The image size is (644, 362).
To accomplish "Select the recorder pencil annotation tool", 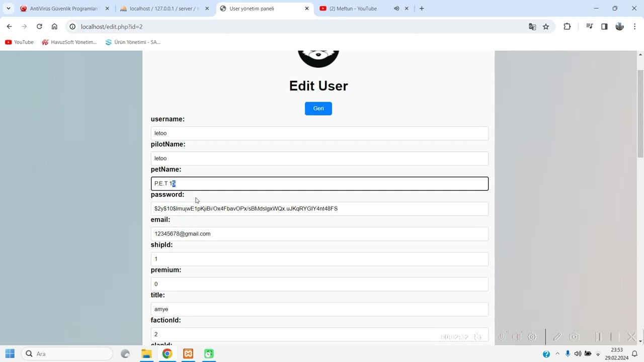I will (557, 337).
